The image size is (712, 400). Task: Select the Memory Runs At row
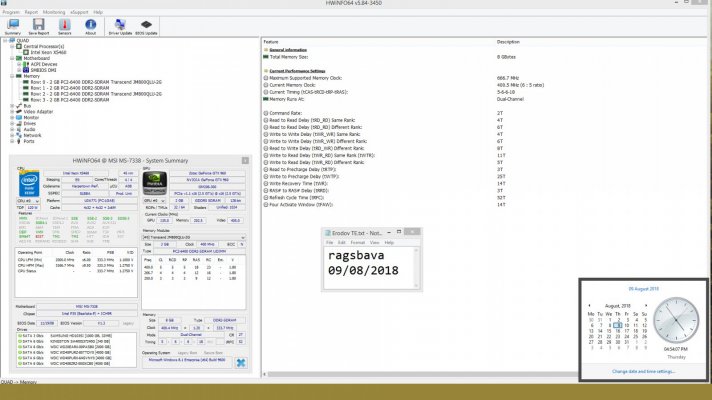point(287,99)
